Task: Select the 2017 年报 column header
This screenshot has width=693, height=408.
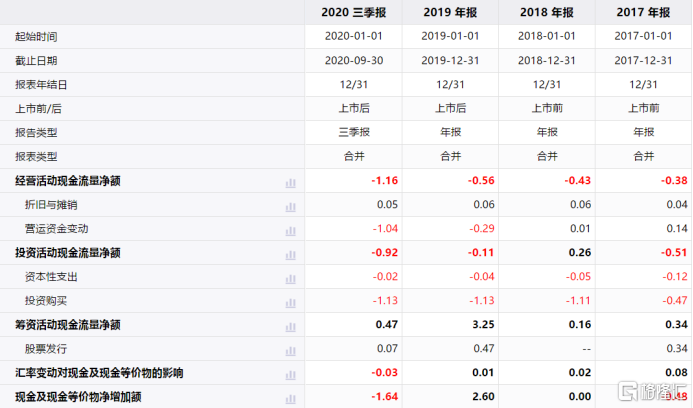Action: 644,12
